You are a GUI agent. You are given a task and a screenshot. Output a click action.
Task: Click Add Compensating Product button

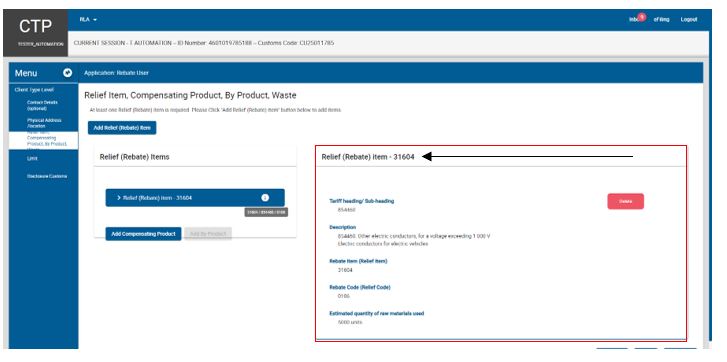click(143, 234)
